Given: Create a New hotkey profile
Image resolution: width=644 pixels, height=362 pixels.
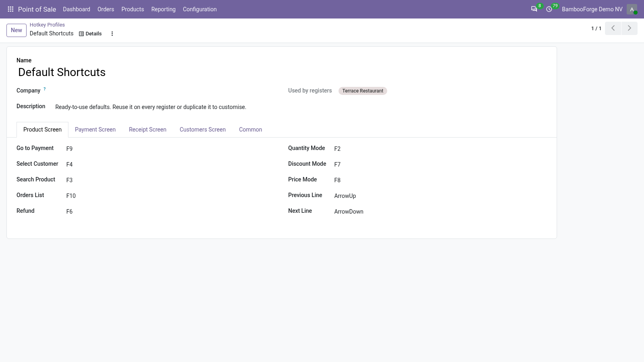Looking at the screenshot, I should (17, 30).
